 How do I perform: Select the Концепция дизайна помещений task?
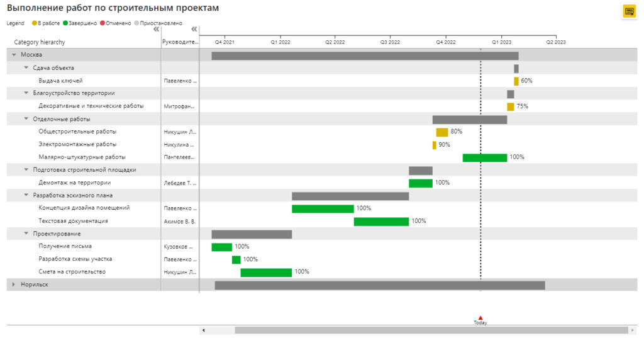coord(84,208)
